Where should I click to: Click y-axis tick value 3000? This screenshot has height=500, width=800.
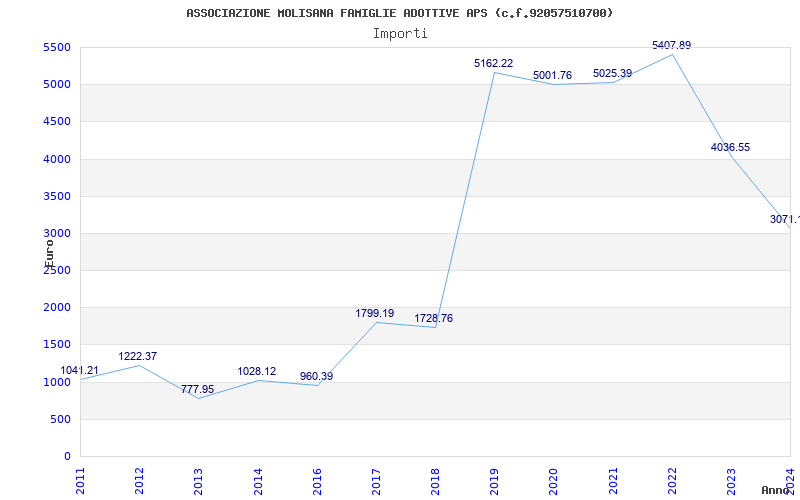[x=57, y=234]
